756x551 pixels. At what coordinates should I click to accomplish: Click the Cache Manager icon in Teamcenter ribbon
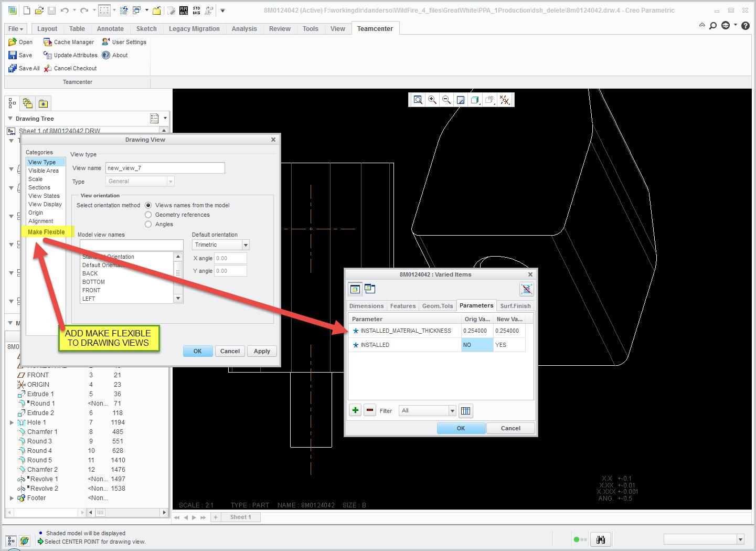pyautogui.click(x=48, y=42)
